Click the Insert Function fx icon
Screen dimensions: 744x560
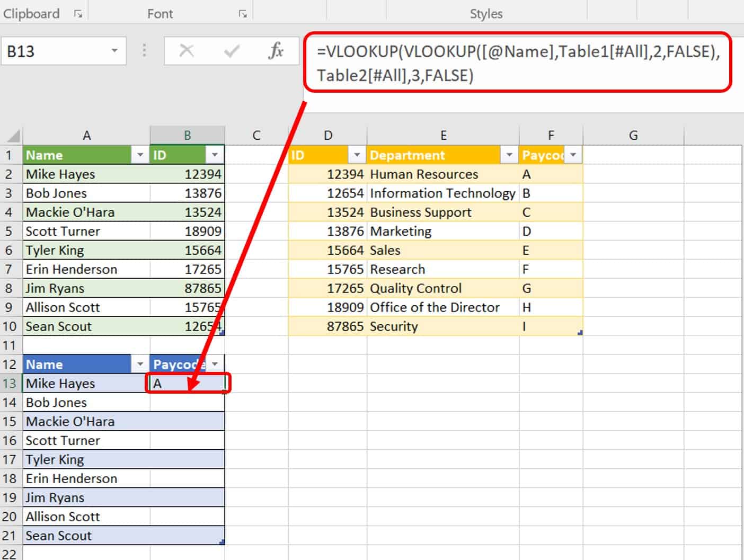click(x=276, y=51)
